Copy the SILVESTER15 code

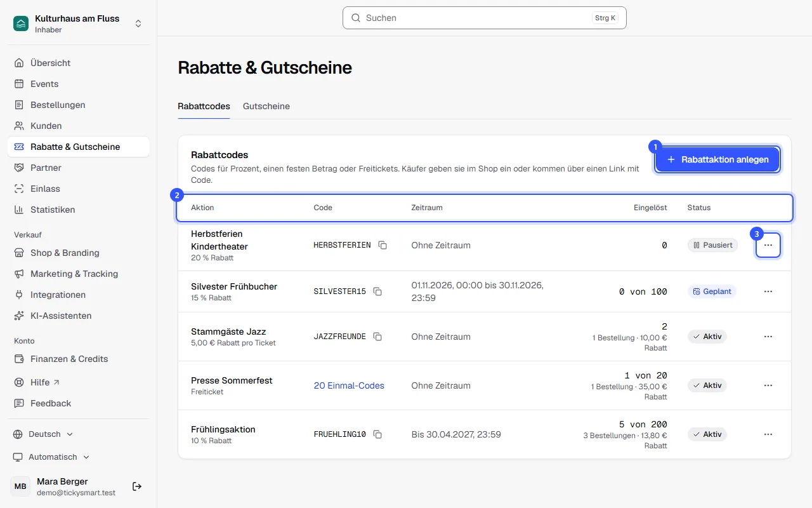[377, 291]
